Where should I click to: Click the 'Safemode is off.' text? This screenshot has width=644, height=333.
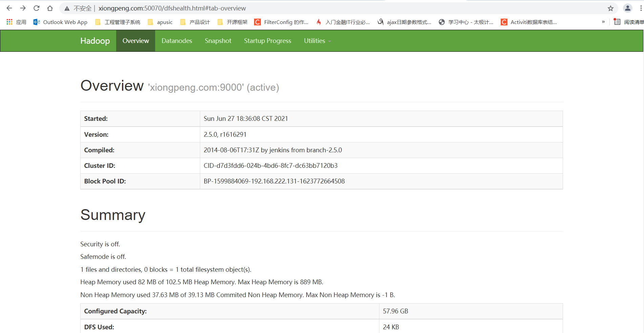pos(103,257)
